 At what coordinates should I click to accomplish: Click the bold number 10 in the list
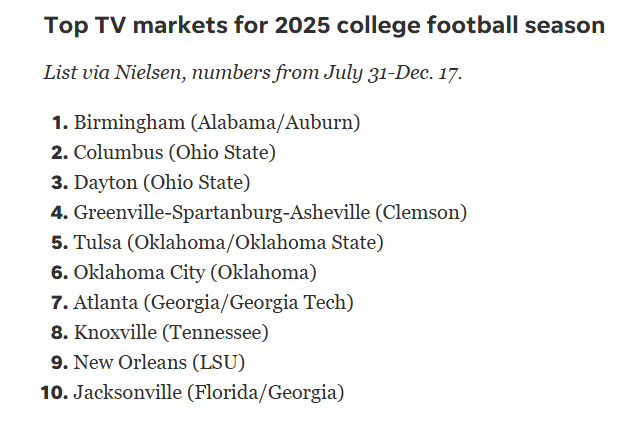tap(54, 393)
